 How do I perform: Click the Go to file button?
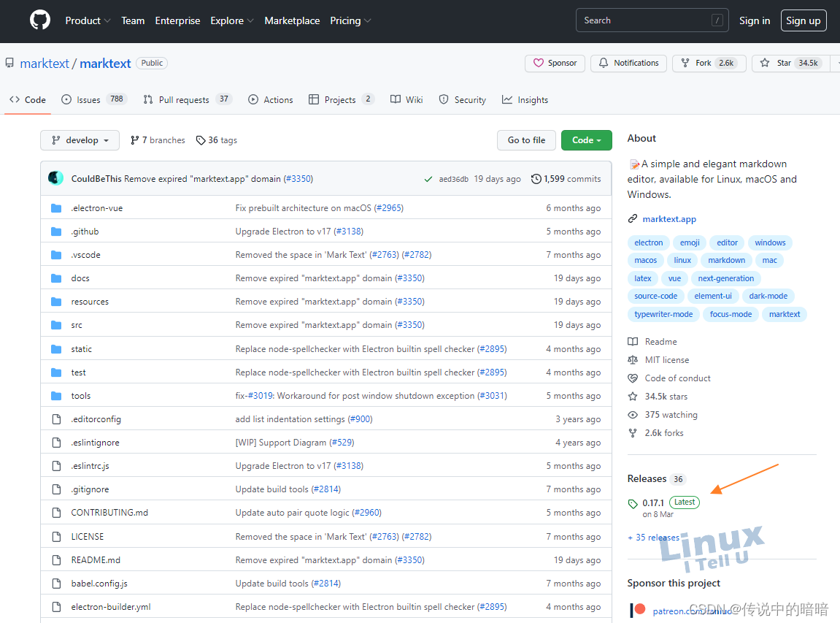526,140
